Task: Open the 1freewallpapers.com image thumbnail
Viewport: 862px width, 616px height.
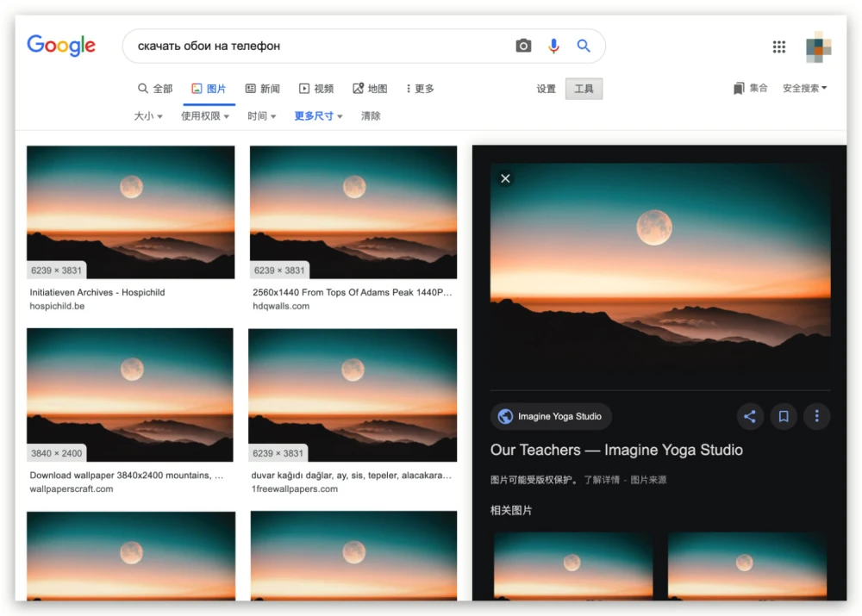Action: pos(353,395)
